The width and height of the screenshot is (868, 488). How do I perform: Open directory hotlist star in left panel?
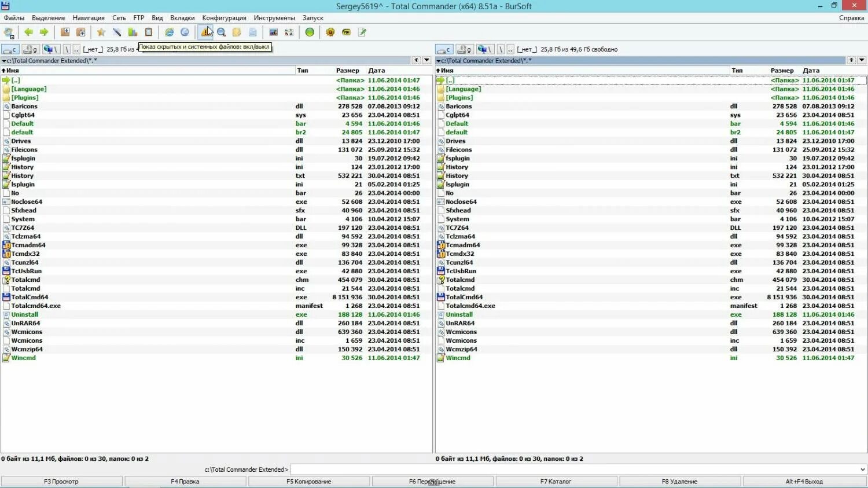(416, 60)
